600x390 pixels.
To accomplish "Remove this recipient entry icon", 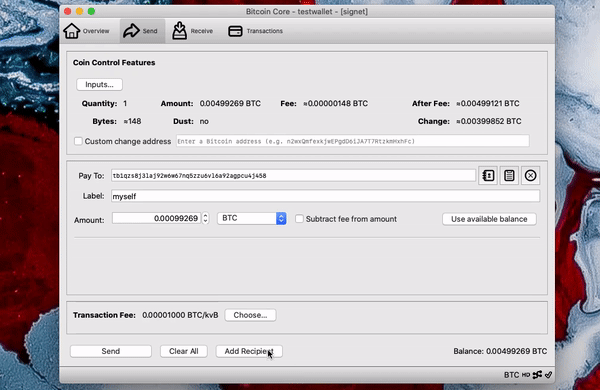I will click(530, 176).
